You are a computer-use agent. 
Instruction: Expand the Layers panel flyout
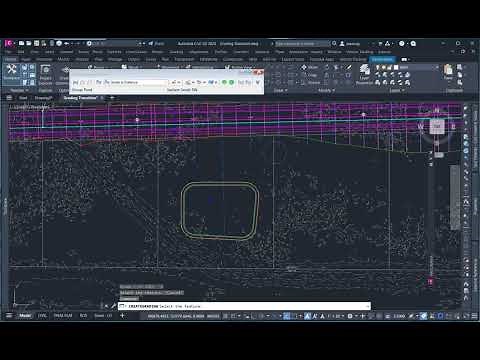[397, 90]
